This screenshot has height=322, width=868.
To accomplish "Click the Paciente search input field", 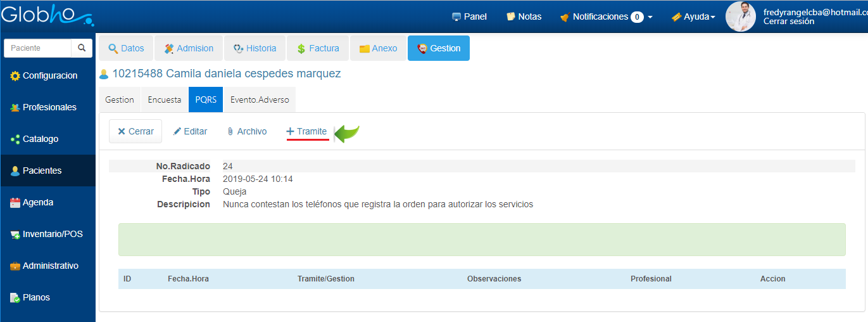I will (37, 48).
